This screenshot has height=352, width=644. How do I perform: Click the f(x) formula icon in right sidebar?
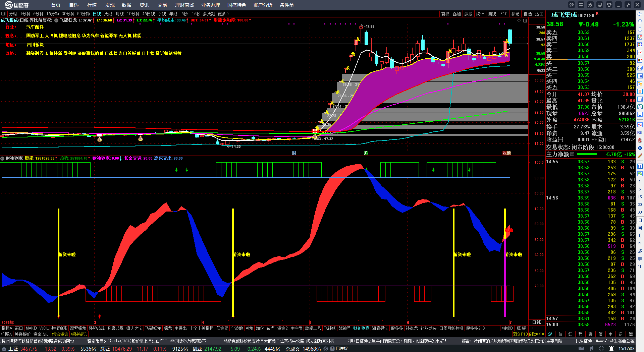(640, 107)
